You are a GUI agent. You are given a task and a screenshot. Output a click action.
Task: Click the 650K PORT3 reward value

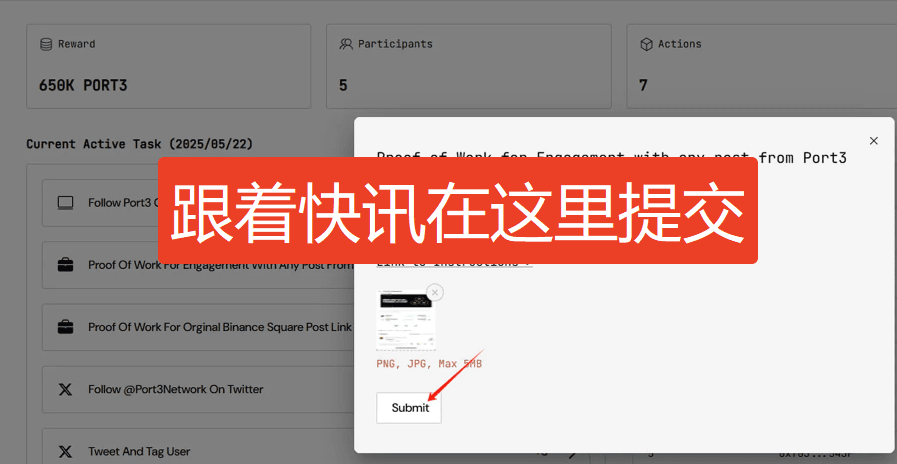coord(83,86)
